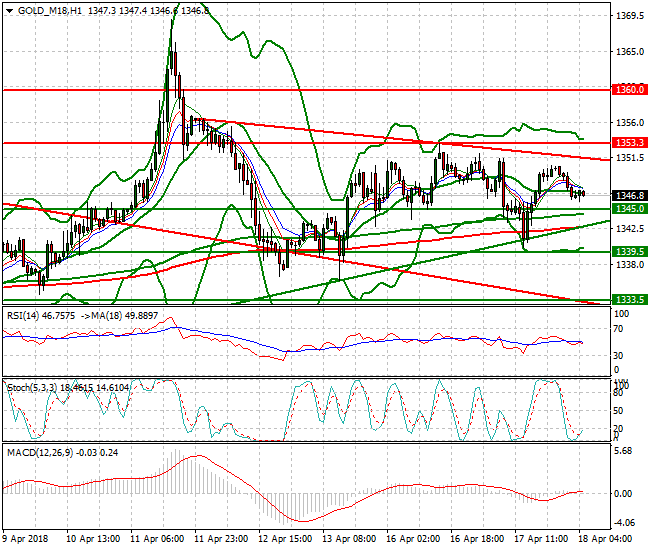This screenshot has width=650, height=550.
Task: Click the ->MA(18) 49.8897 label
Action: (x=120, y=316)
